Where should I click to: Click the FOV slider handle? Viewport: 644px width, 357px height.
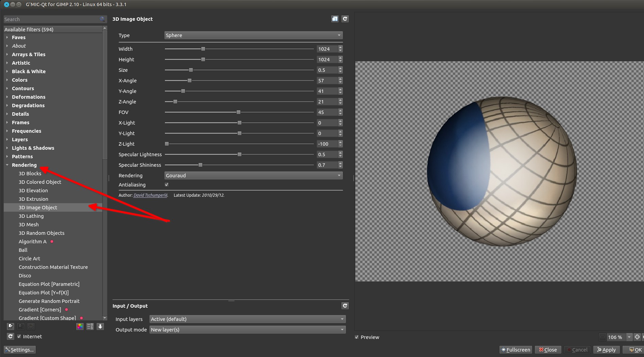[x=238, y=112]
